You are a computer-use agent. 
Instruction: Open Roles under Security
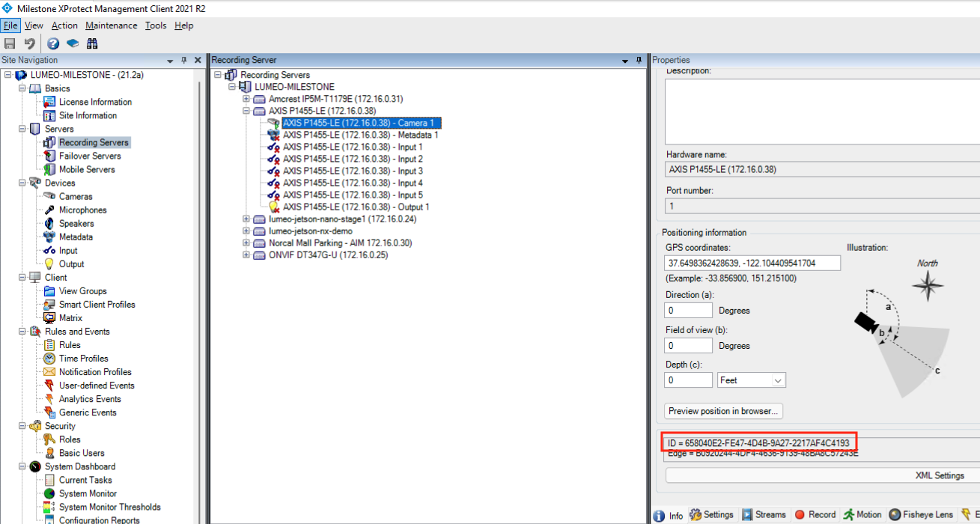[70, 439]
